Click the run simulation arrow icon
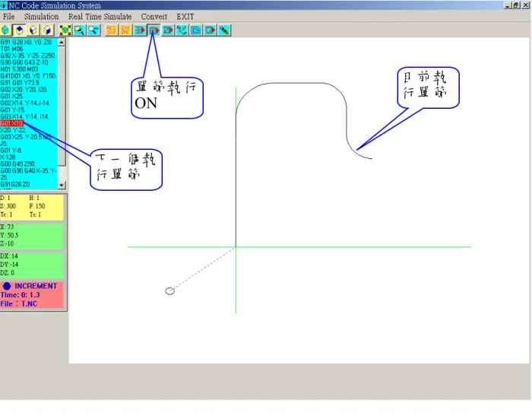Viewport: 532px width, 413px height. click(x=140, y=30)
